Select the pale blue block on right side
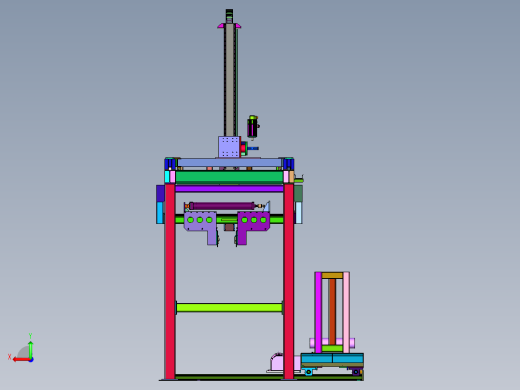This screenshot has height=390, width=520. pyautogui.click(x=299, y=213)
